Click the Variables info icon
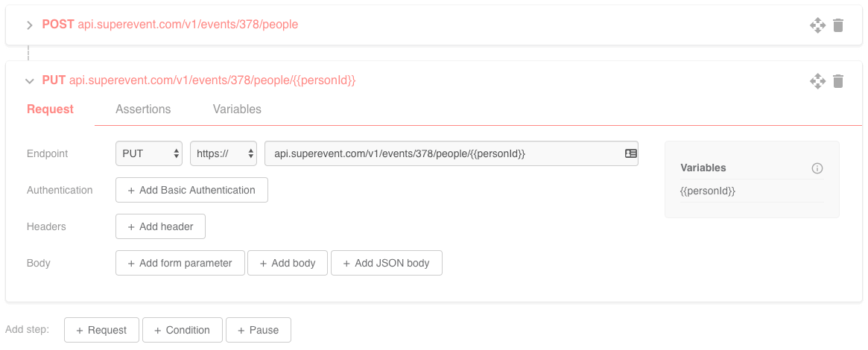The width and height of the screenshot is (868, 350). [x=817, y=168]
